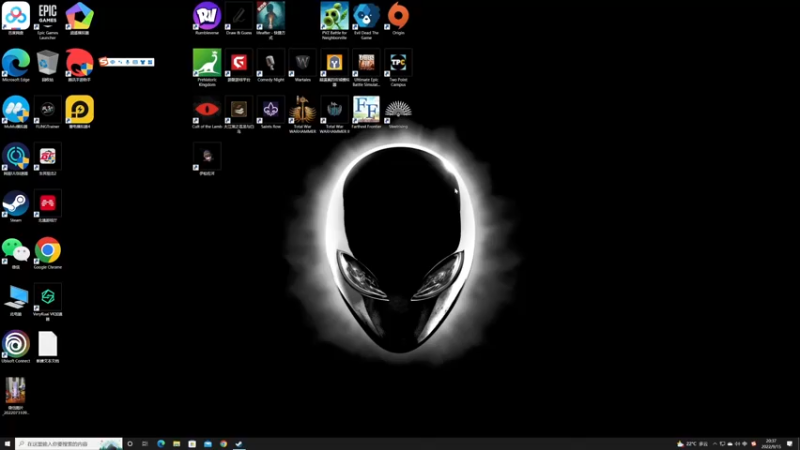
Task: Select the yellow helmet game shortcut
Action: (x=334, y=67)
